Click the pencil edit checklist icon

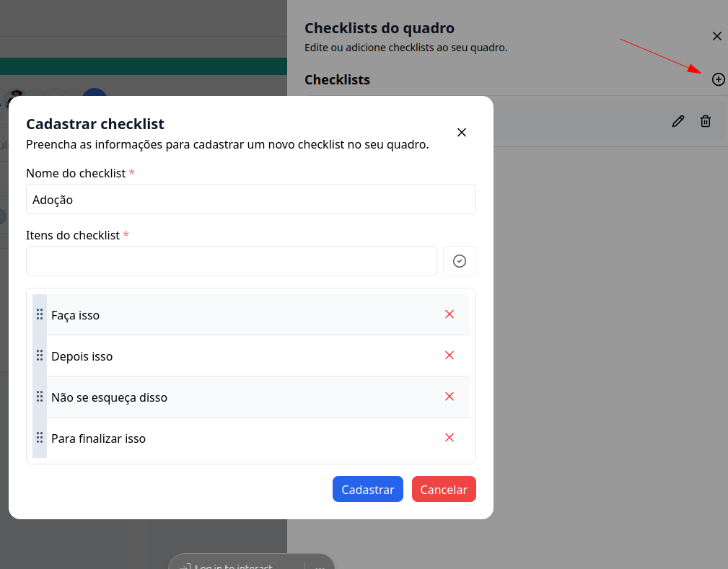coord(677,121)
